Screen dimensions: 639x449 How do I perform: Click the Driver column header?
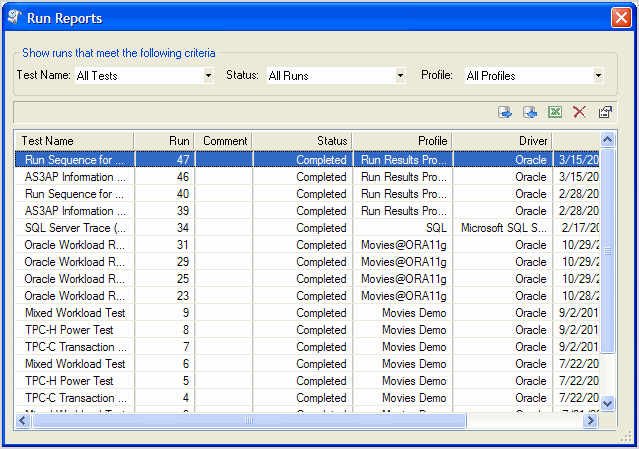tap(502, 141)
